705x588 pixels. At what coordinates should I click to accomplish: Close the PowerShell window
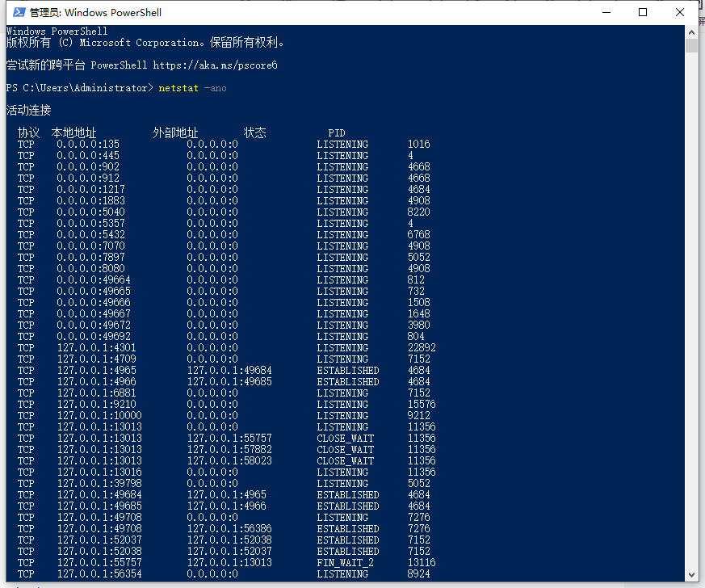point(680,12)
